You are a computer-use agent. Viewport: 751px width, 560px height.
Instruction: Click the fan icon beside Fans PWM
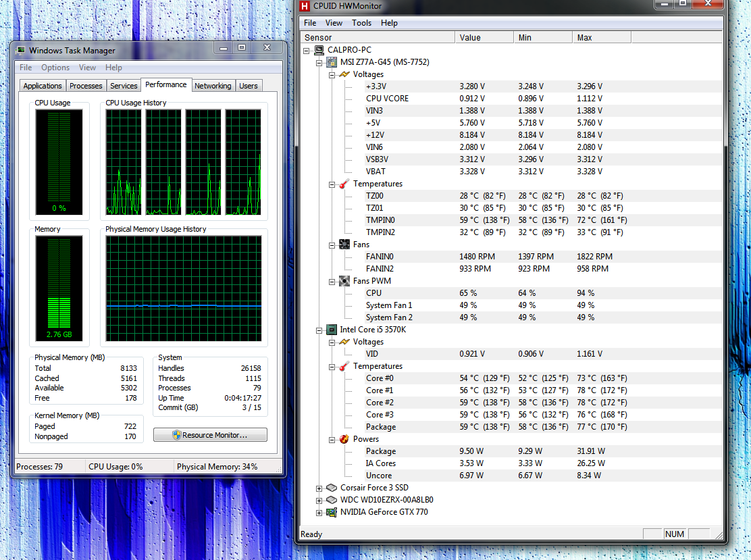coord(344,281)
